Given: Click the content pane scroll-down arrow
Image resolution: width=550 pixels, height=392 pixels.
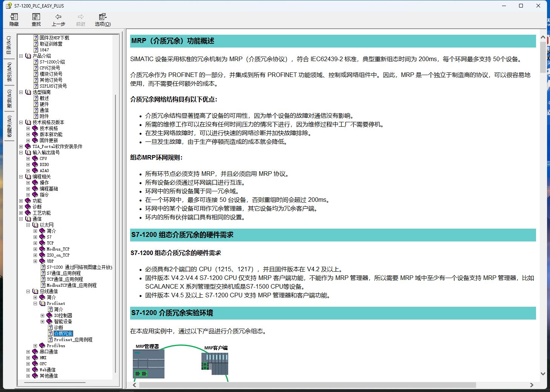Looking at the screenshot, I should [543, 374].
